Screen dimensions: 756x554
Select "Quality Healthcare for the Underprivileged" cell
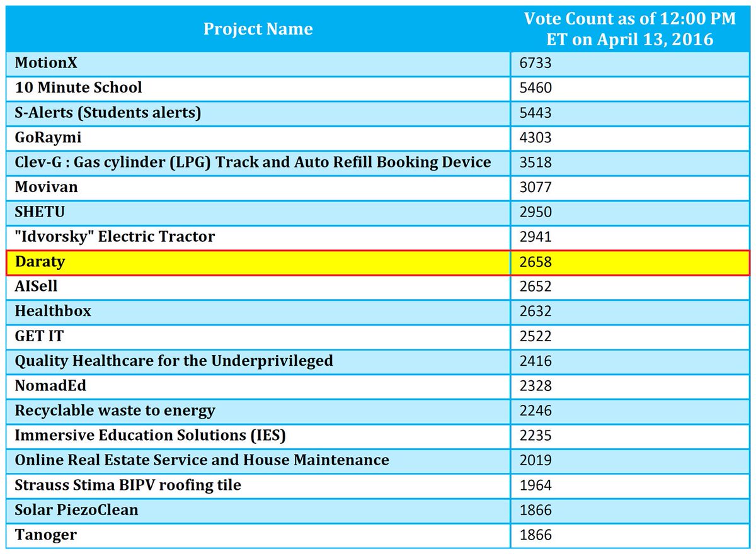pos(258,361)
